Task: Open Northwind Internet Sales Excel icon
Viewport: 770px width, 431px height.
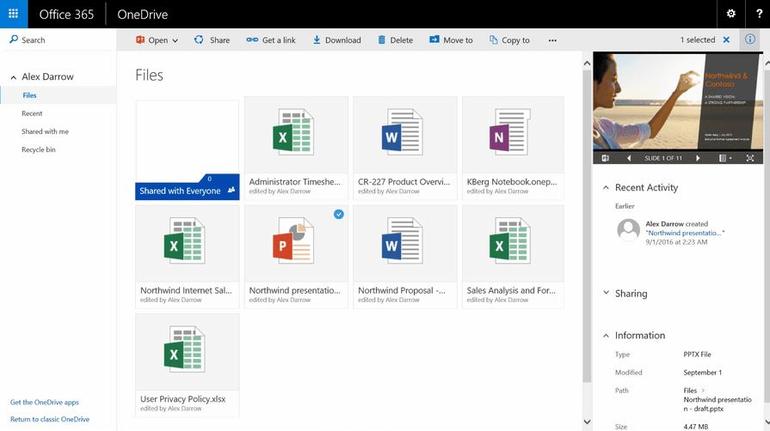Action: tap(185, 241)
